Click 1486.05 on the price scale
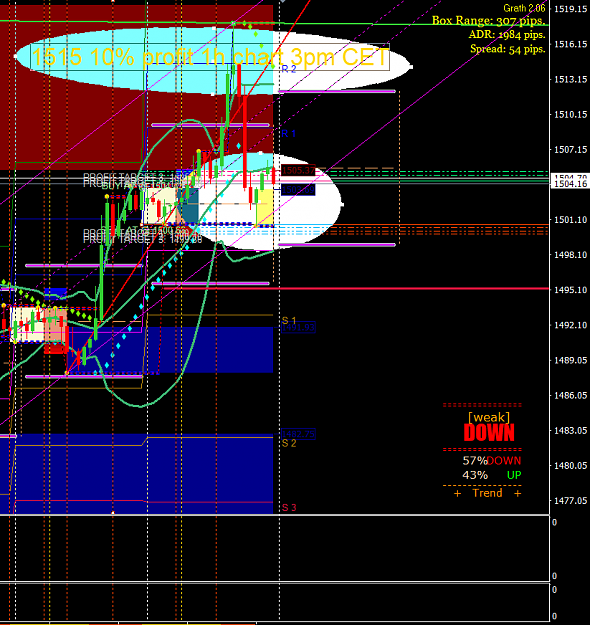Image resolution: width=590 pixels, height=625 pixels. 570,395
